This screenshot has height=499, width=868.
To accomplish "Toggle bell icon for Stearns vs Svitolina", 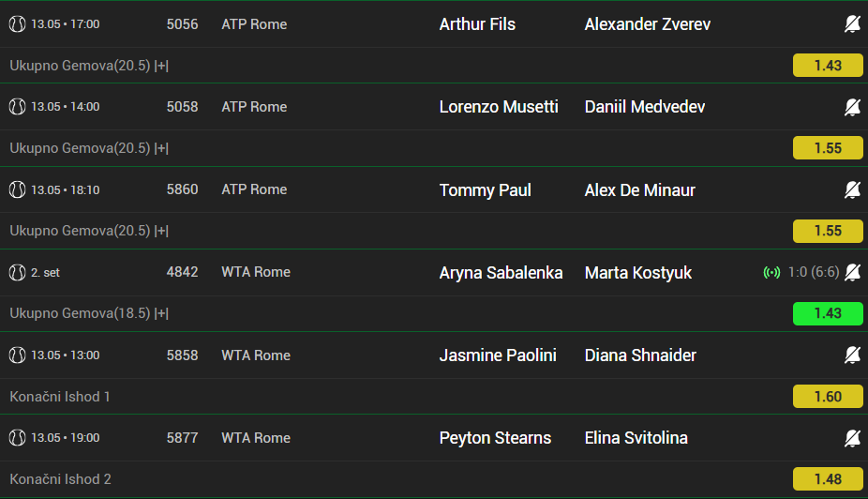I will [x=852, y=438].
